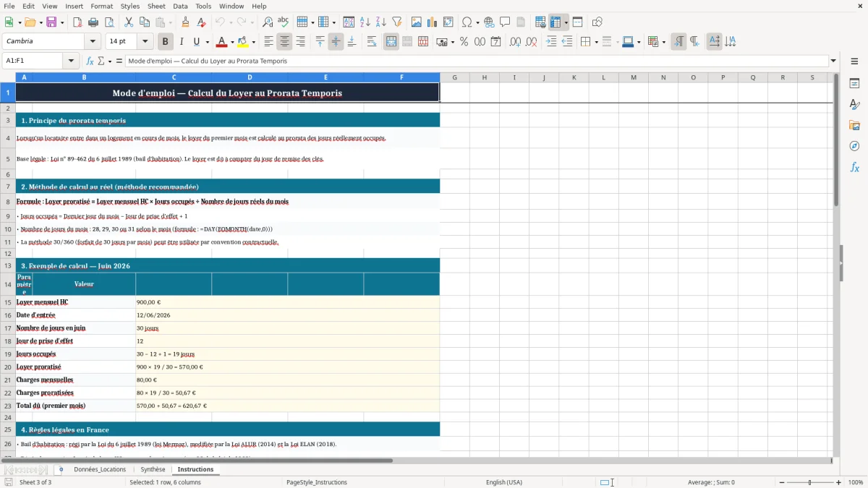This screenshot has width=868, height=488.
Task: Run the Spelling check icon
Action: tap(284, 22)
